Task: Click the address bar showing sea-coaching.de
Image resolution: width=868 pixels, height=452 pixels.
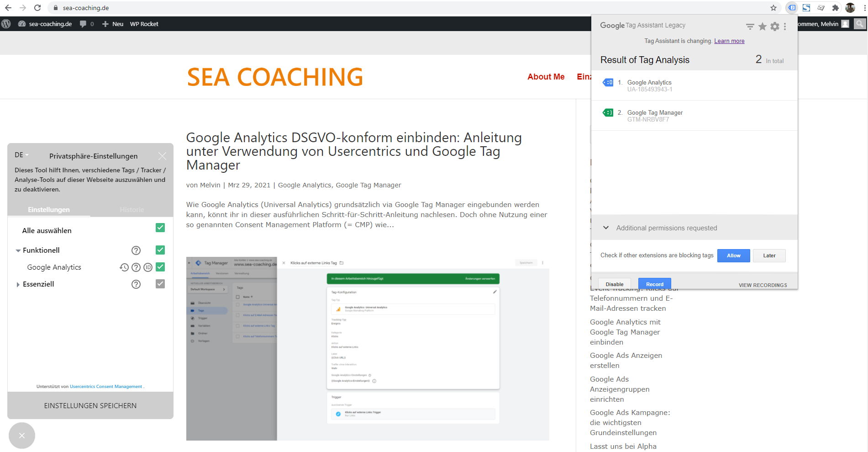Action: point(406,8)
